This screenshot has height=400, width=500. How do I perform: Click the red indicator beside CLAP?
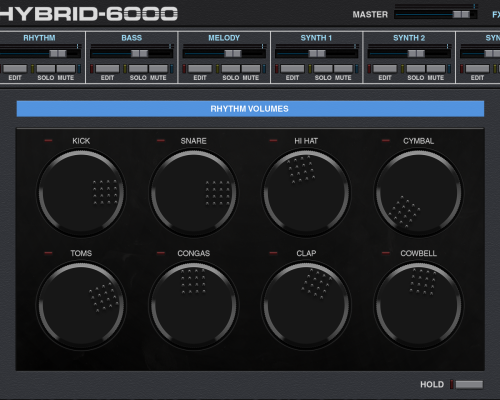tap(273, 253)
